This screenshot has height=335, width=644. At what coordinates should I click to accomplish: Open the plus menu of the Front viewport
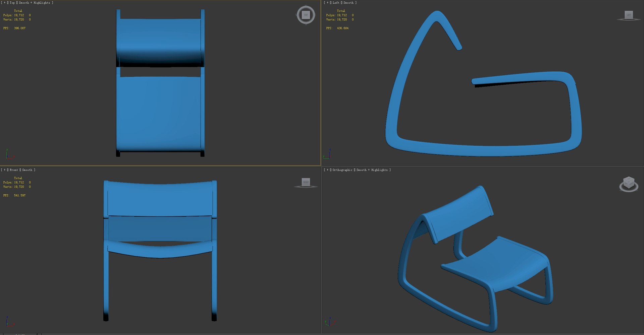coord(4,170)
